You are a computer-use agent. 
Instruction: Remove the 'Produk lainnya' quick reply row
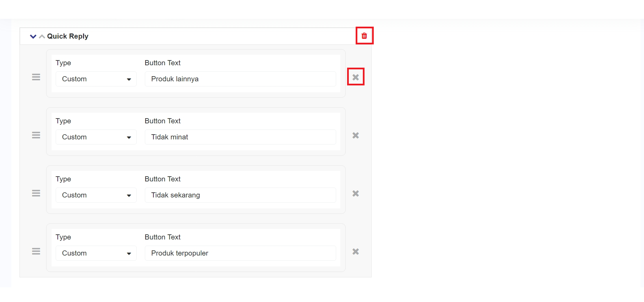tap(356, 77)
